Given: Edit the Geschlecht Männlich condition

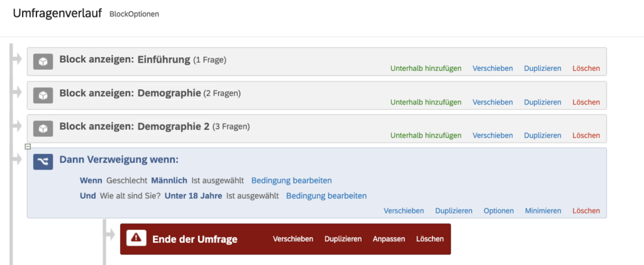Looking at the screenshot, I should [x=292, y=180].
